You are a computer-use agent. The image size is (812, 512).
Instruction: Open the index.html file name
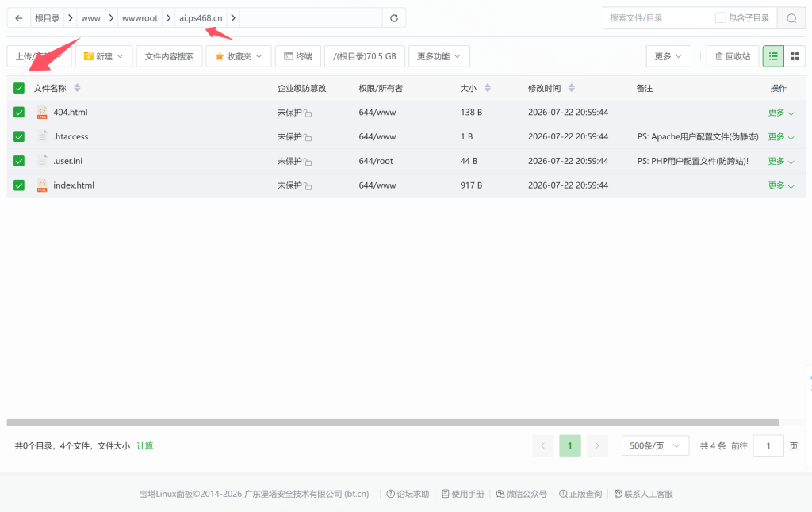(x=74, y=185)
